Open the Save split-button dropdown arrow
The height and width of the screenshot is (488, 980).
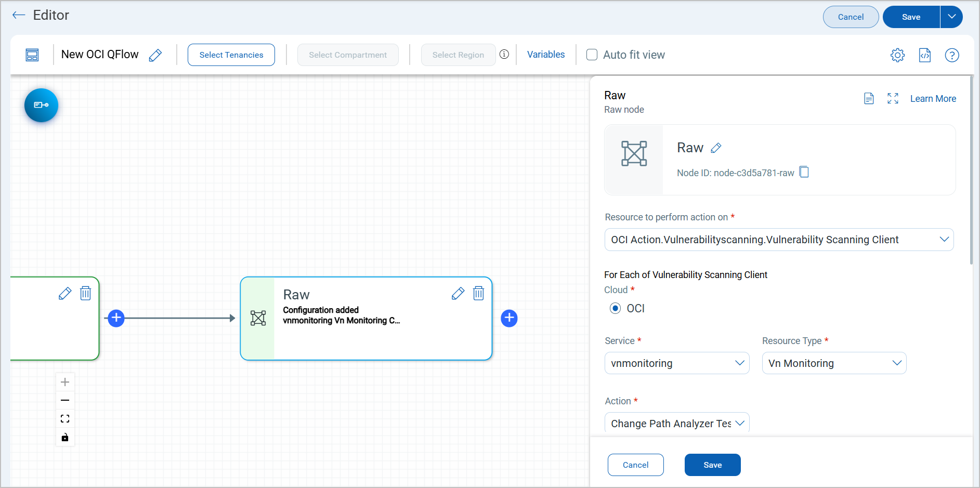coord(951,17)
